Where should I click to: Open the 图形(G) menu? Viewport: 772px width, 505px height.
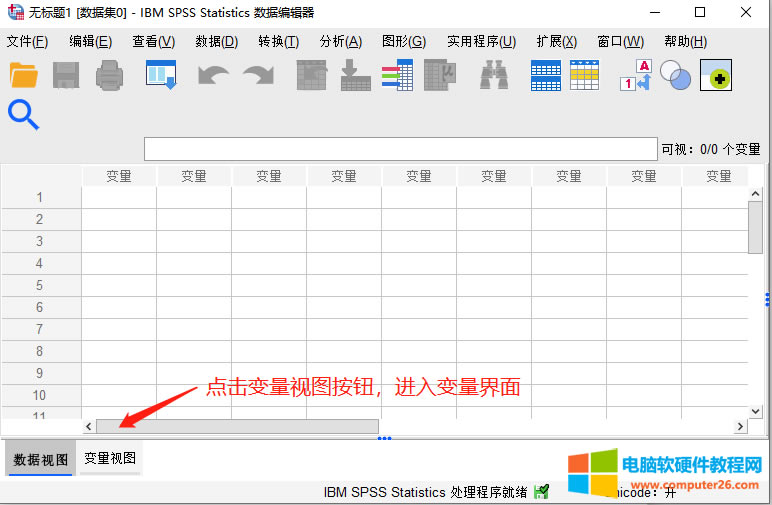(x=404, y=42)
